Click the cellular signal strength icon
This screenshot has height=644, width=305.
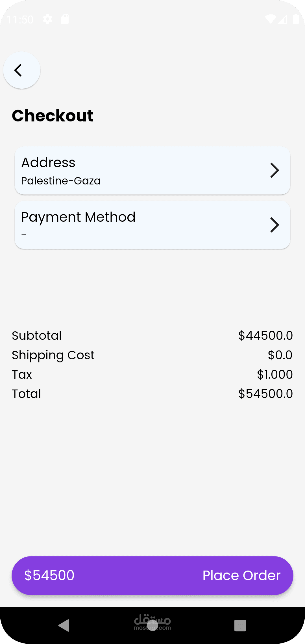[282, 19]
